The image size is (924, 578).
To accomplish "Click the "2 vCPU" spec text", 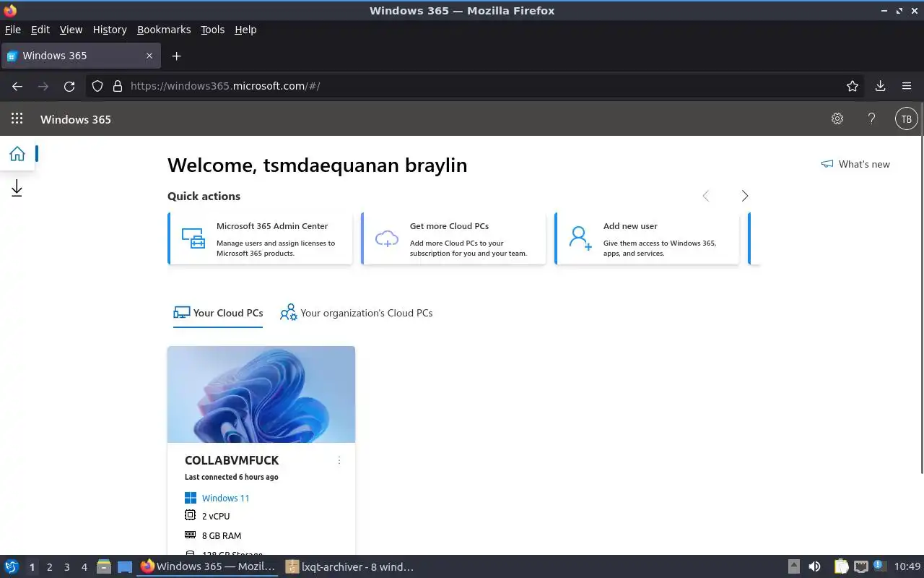I will 216,516.
